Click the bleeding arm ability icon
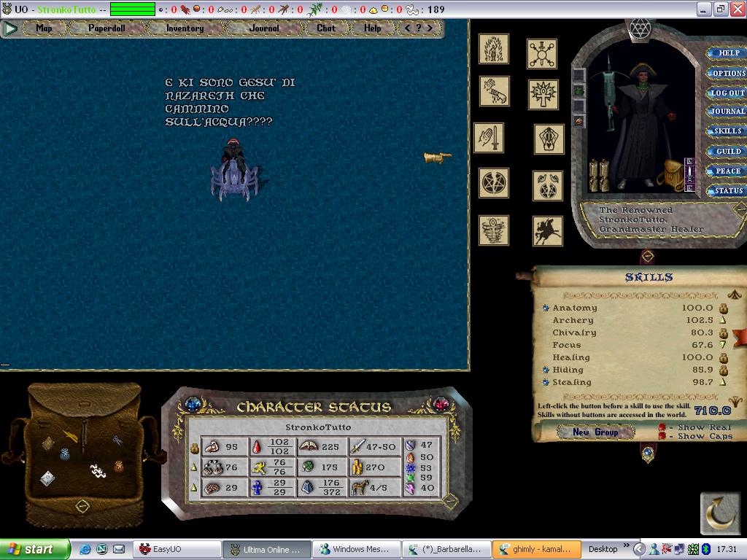This screenshot has height=560, width=747. pos(494,91)
